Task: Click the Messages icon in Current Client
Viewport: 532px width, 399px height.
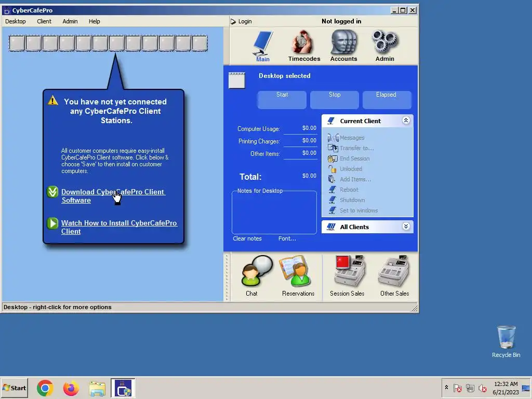Action: pyautogui.click(x=333, y=137)
